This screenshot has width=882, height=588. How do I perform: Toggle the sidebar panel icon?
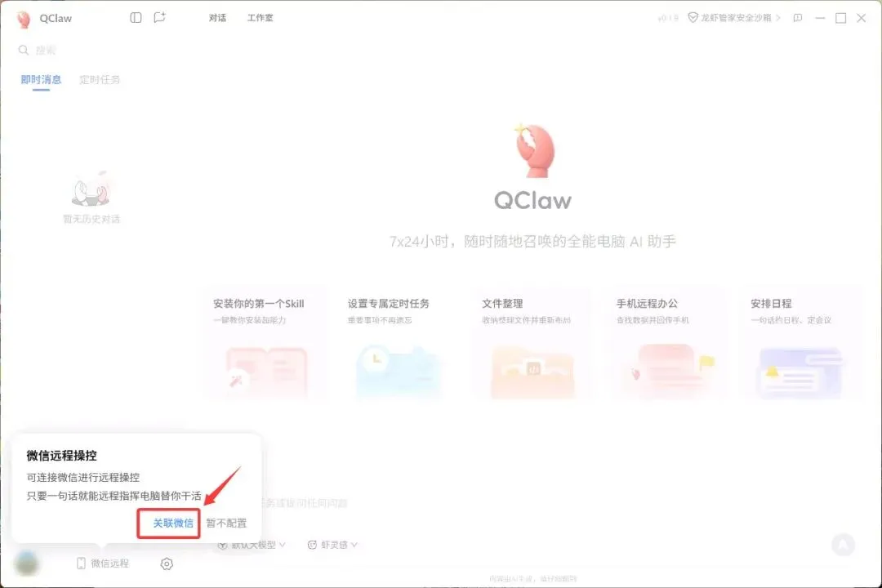point(136,17)
